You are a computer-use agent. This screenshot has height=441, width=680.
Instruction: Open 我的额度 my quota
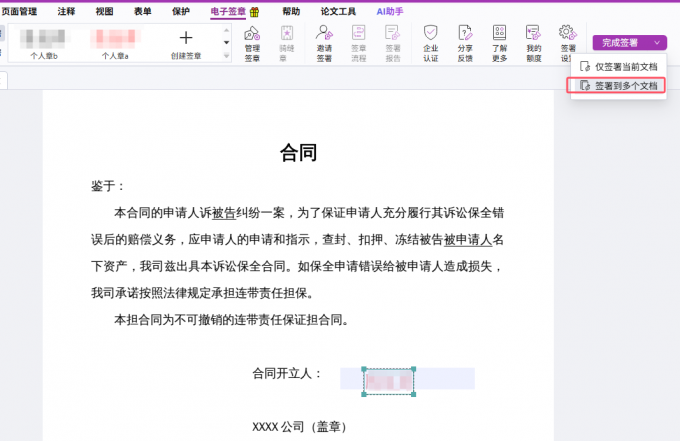(533, 43)
